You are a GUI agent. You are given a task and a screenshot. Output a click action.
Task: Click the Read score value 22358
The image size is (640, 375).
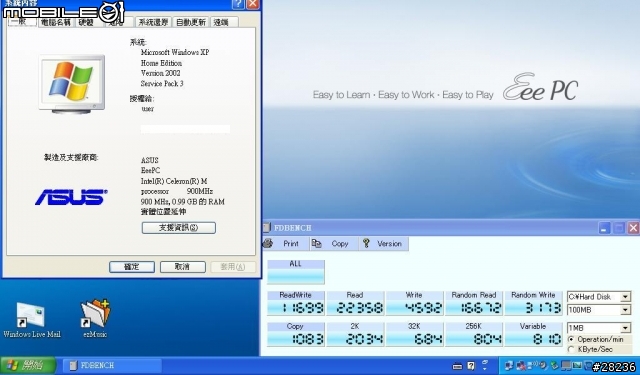[x=360, y=308]
